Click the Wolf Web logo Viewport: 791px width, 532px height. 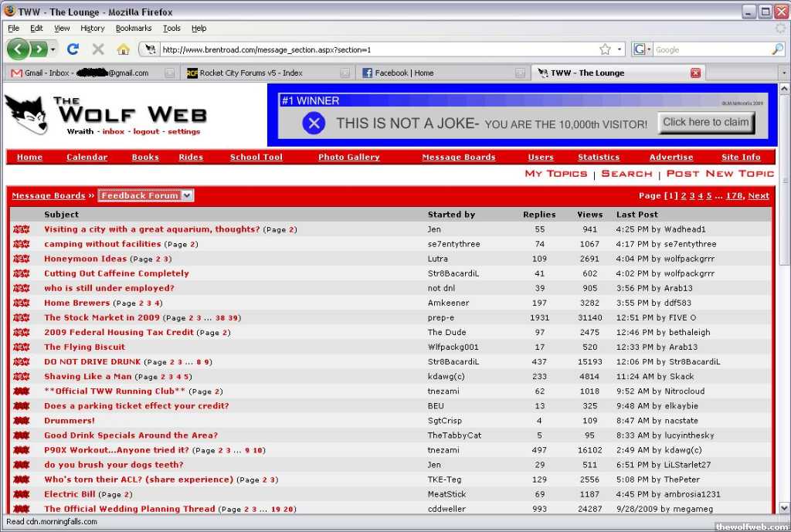coord(106,114)
